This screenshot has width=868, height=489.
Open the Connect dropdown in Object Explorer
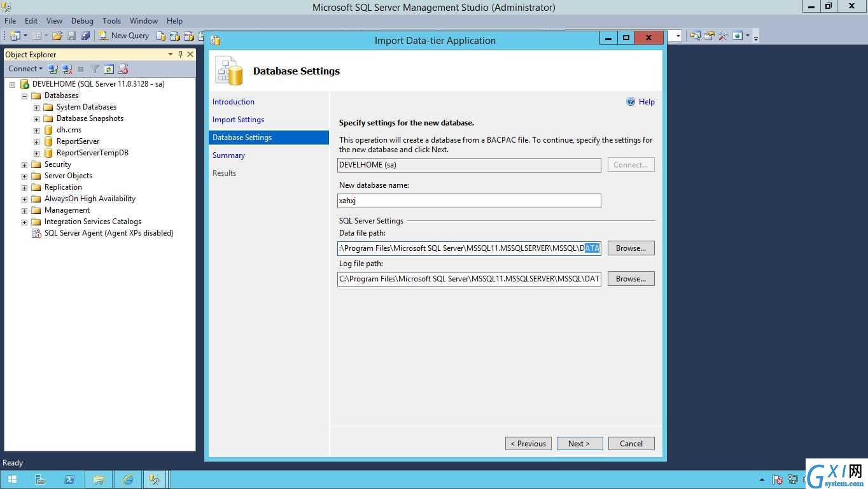(x=25, y=69)
